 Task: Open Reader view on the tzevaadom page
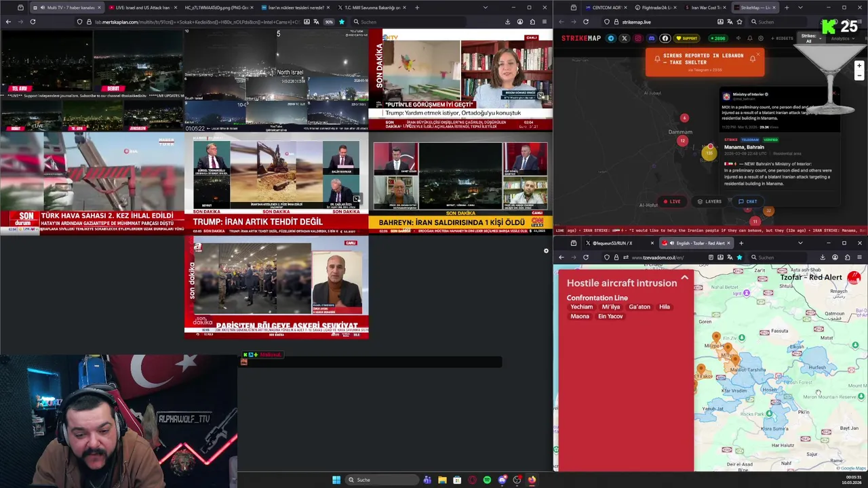point(711,258)
